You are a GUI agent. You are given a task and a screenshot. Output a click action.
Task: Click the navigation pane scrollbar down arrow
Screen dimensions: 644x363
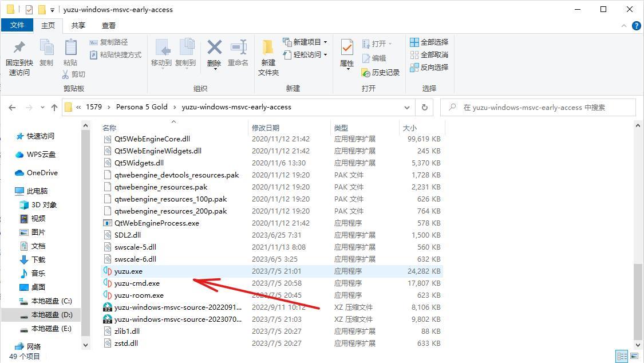tap(85, 345)
